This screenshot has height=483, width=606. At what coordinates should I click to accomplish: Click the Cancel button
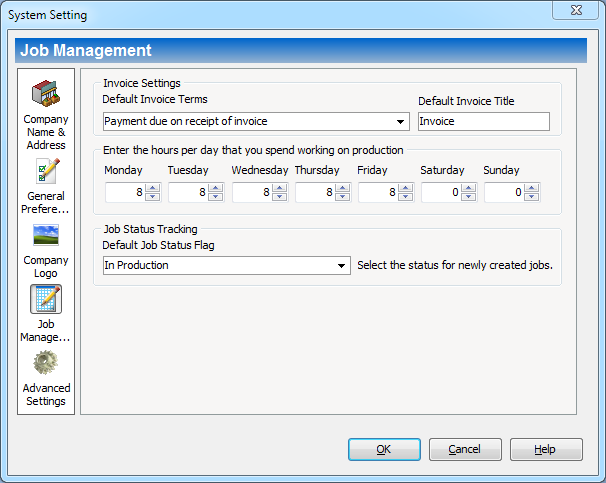465,450
